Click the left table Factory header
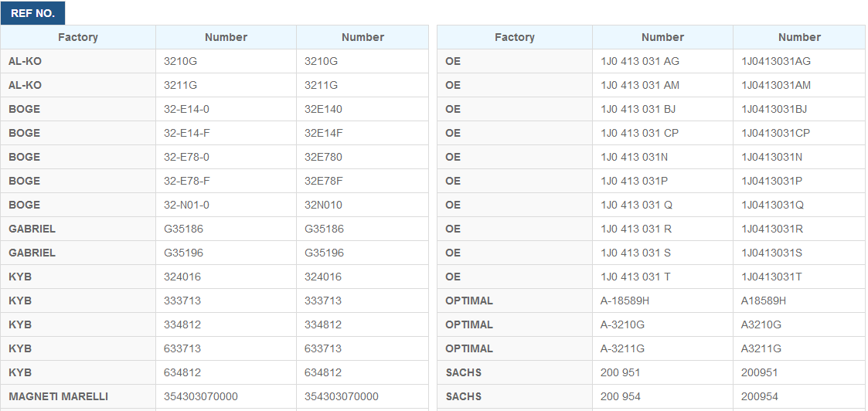 (x=78, y=37)
